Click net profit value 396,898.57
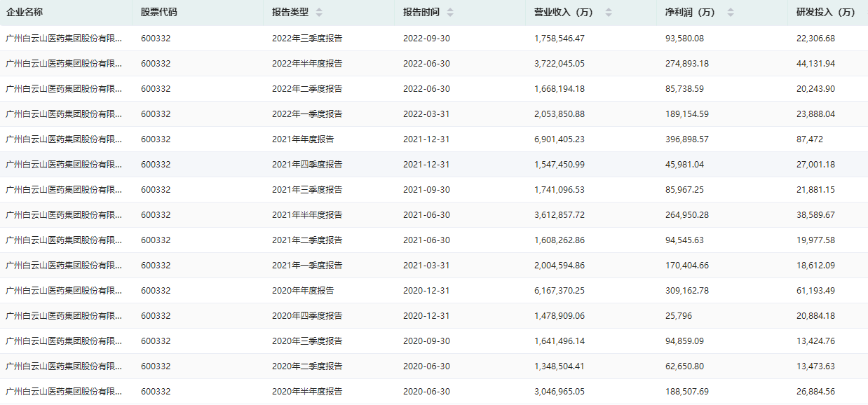The width and height of the screenshot is (868, 405). (687, 139)
